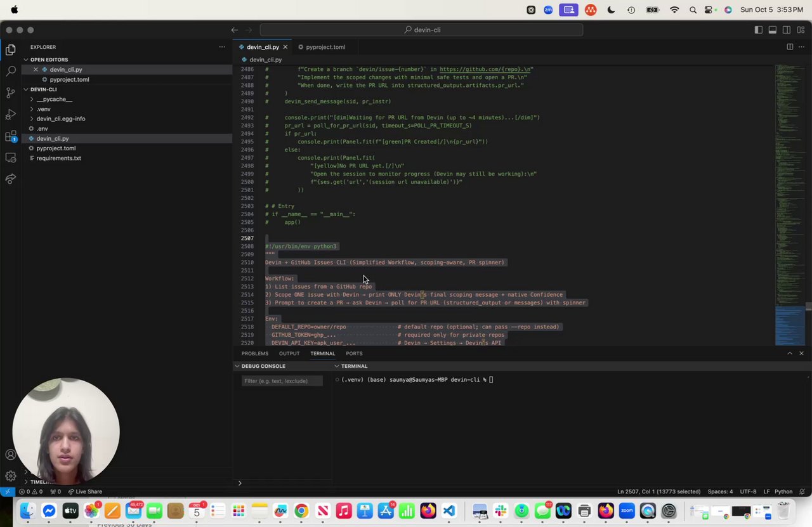Toggle Focus mode moon icon in menu bar
Viewport: 812px width, 527px height.
point(611,10)
